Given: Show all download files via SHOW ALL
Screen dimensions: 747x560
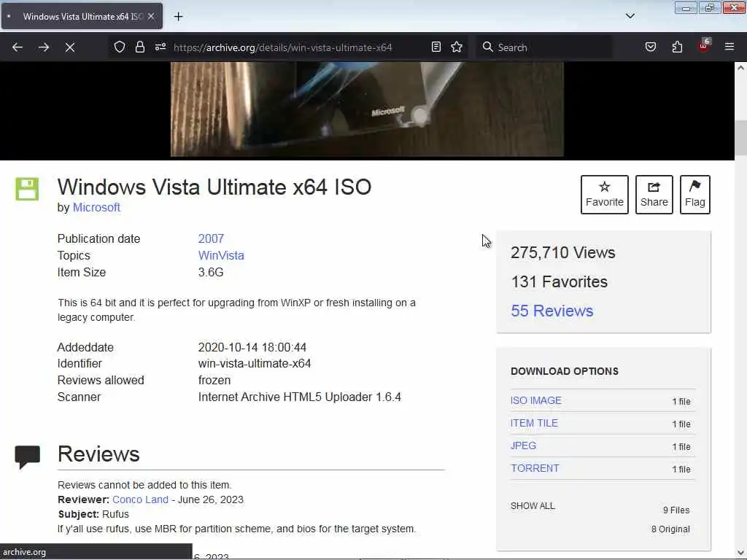Looking at the screenshot, I should point(533,506).
